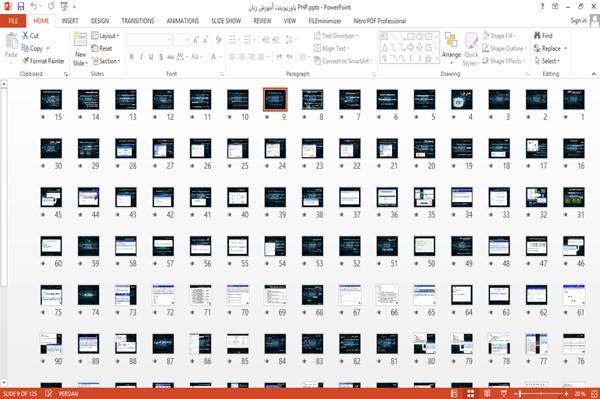Viewport: 600px width, 399px height.
Task: Click Replace in Editing group
Action: (548, 48)
